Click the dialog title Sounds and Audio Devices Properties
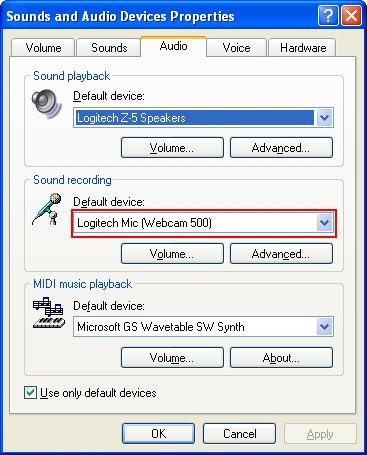 coord(120,16)
